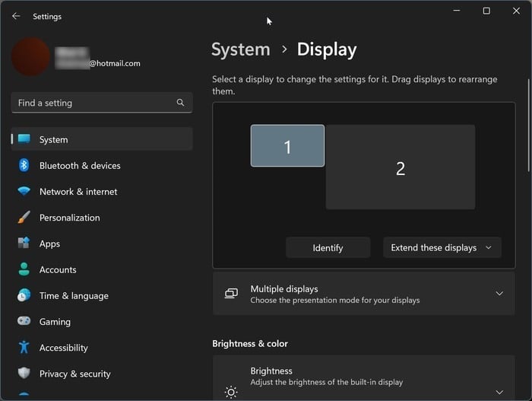Go to Network & internet
The height and width of the screenshot is (401, 532).
point(102,191)
